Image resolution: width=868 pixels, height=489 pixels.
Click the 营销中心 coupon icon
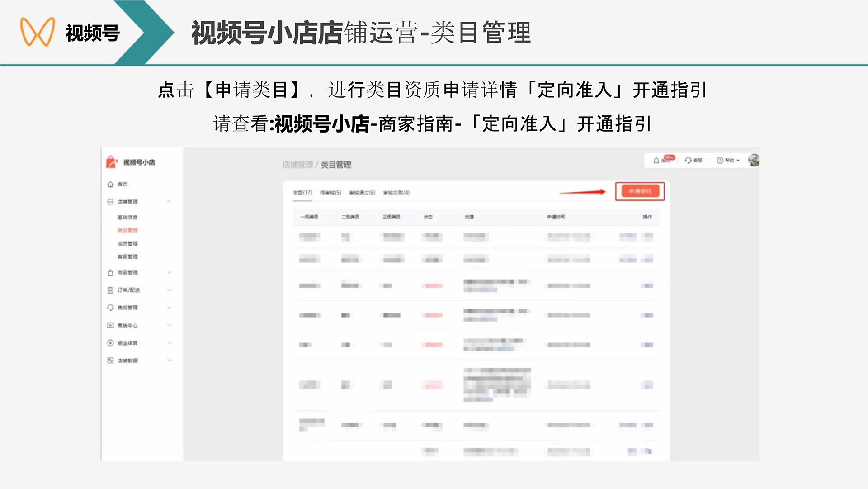[110, 325]
